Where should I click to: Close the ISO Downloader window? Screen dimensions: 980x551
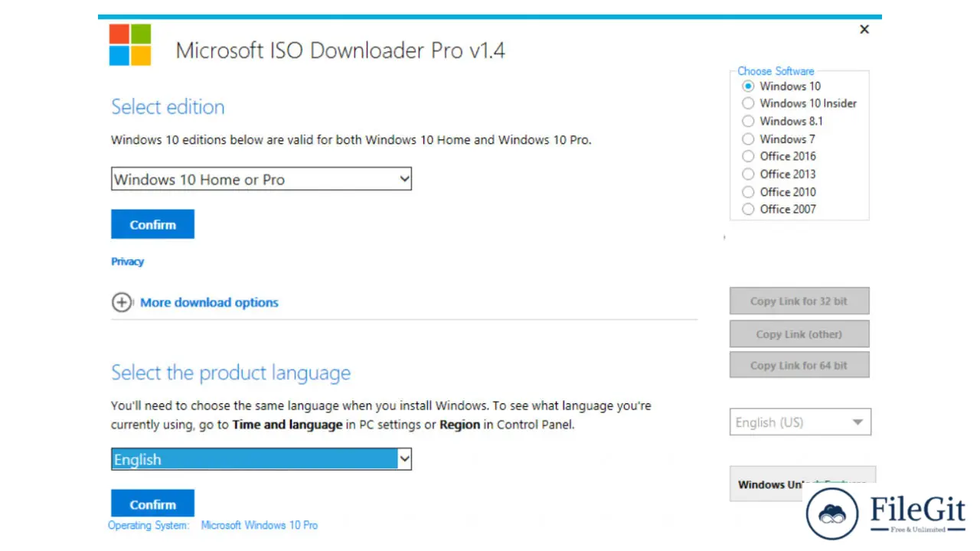864,29
